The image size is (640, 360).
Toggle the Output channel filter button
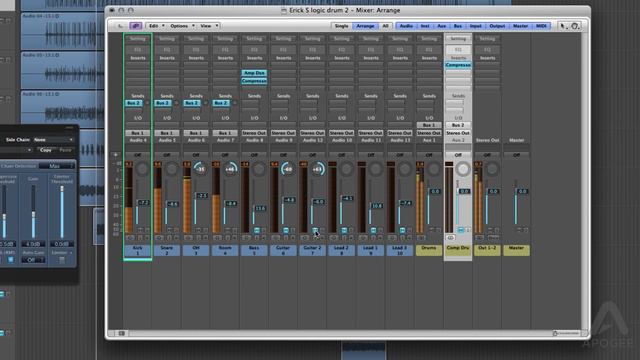pyautogui.click(x=497, y=26)
